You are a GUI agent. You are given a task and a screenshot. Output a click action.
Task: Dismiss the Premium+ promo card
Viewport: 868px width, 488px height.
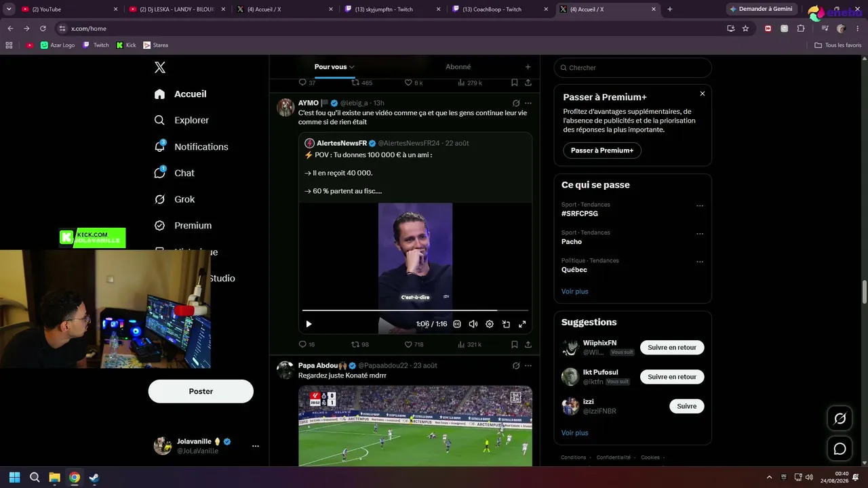(703, 94)
